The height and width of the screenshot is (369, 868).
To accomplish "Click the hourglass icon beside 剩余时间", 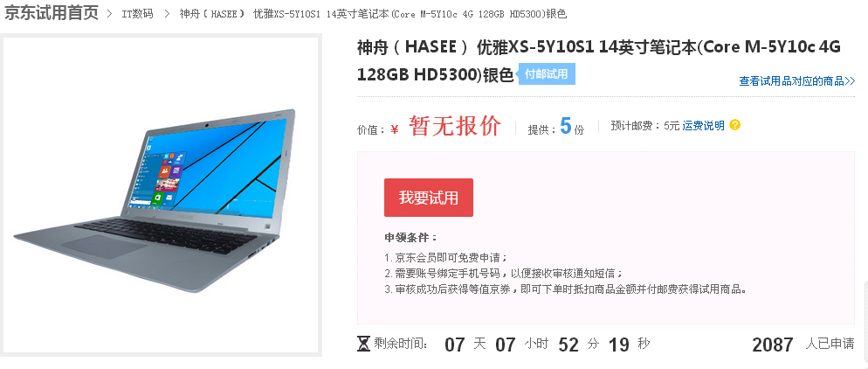I will click(363, 344).
